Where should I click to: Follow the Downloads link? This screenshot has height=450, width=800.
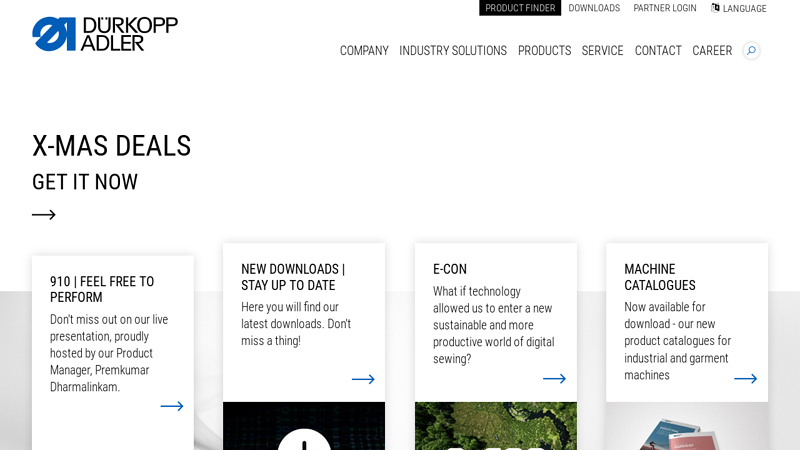pyautogui.click(x=594, y=8)
